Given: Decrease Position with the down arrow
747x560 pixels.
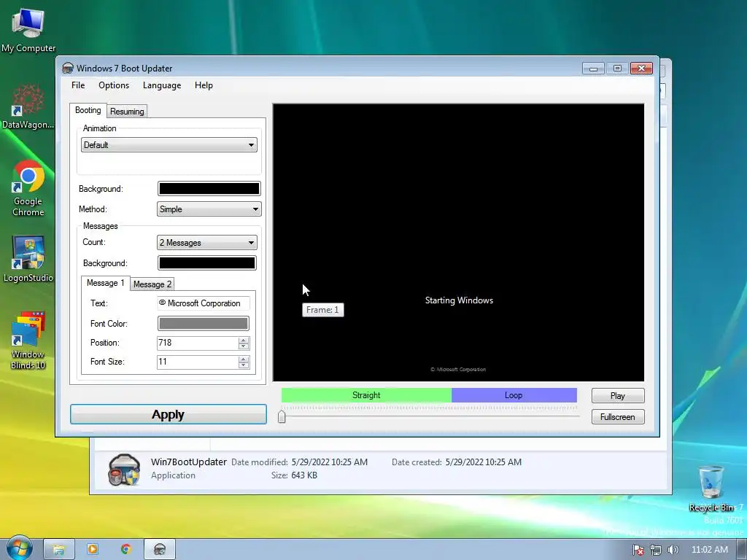Looking at the screenshot, I should (x=244, y=346).
